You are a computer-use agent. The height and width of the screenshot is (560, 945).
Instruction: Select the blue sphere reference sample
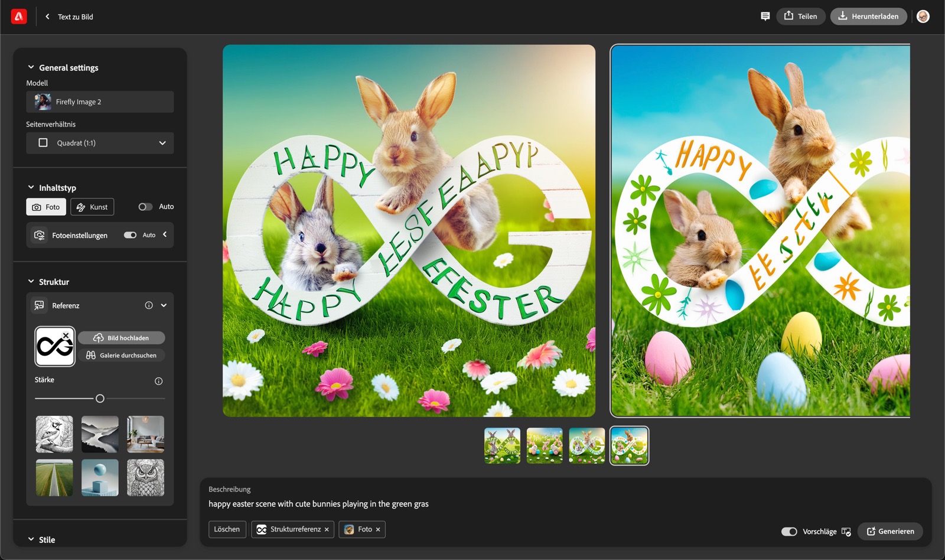click(100, 478)
